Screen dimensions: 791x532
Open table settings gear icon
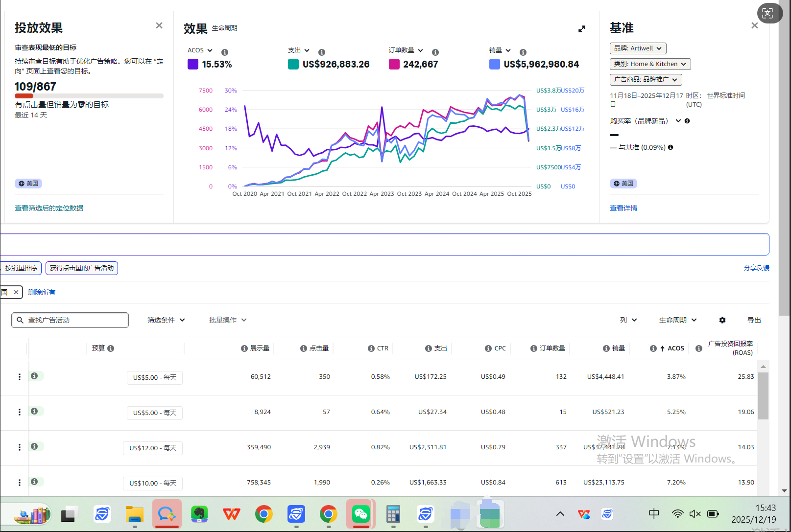(722, 320)
